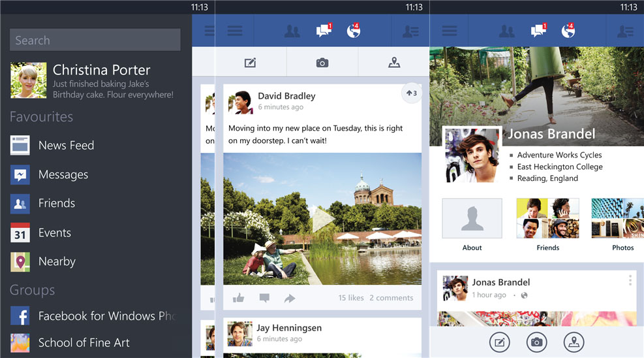Open messages icon in profile header
The width and height of the screenshot is (644, 358).
point(539,31)
